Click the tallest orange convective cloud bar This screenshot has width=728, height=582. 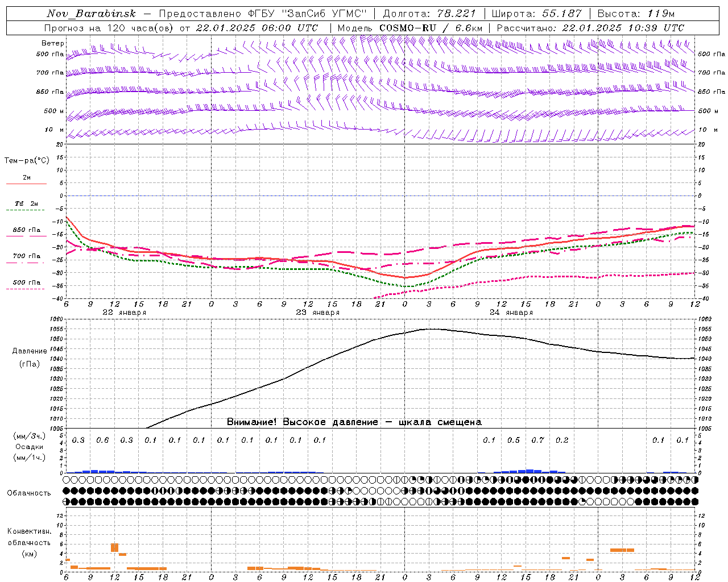click(114, 548)
